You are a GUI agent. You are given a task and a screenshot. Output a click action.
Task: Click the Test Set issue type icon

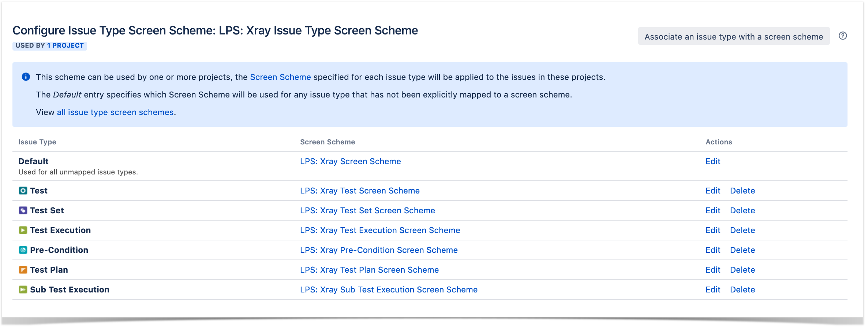pos(23,210)
